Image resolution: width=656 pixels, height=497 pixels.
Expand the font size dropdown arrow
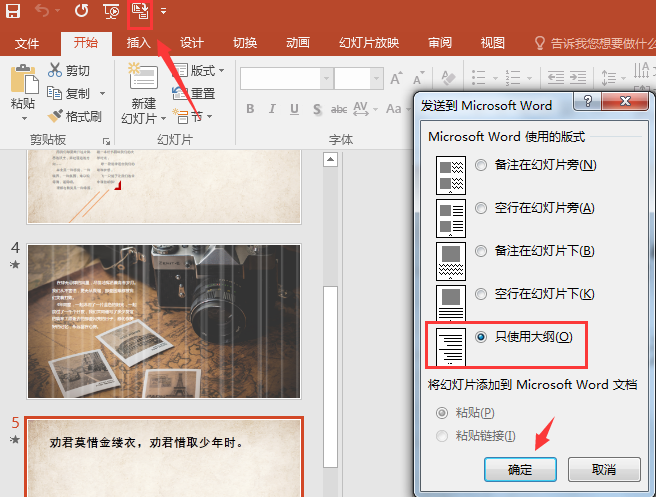tap(377, 78)
